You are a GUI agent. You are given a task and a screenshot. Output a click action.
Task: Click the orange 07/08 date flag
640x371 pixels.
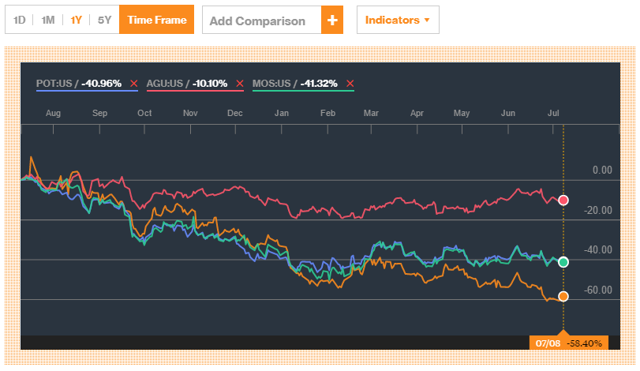(569, 343)
